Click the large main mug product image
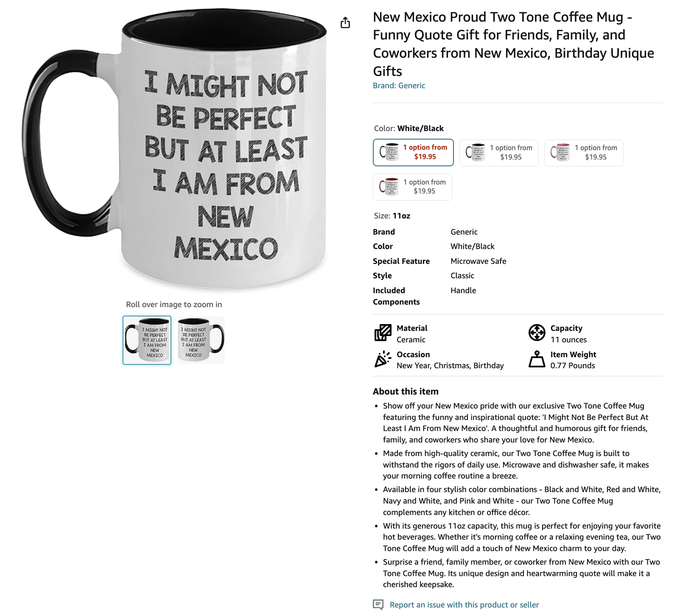This screenshot has width=677, height=616. point(175,151)
